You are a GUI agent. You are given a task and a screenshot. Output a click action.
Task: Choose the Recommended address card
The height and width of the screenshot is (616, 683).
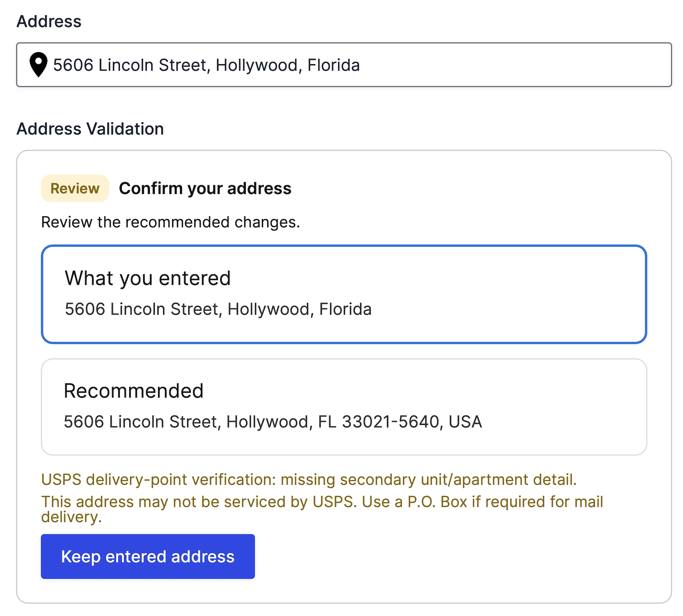(344, 407)
